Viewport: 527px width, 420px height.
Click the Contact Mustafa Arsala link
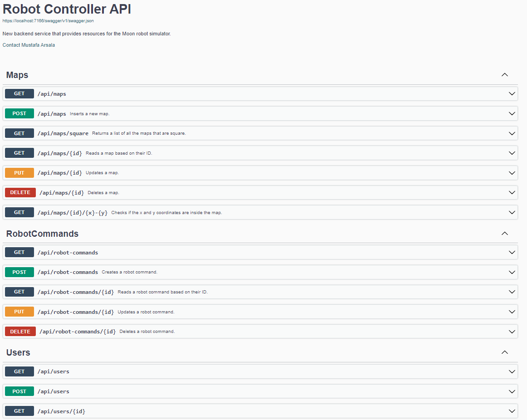[29, 45]
